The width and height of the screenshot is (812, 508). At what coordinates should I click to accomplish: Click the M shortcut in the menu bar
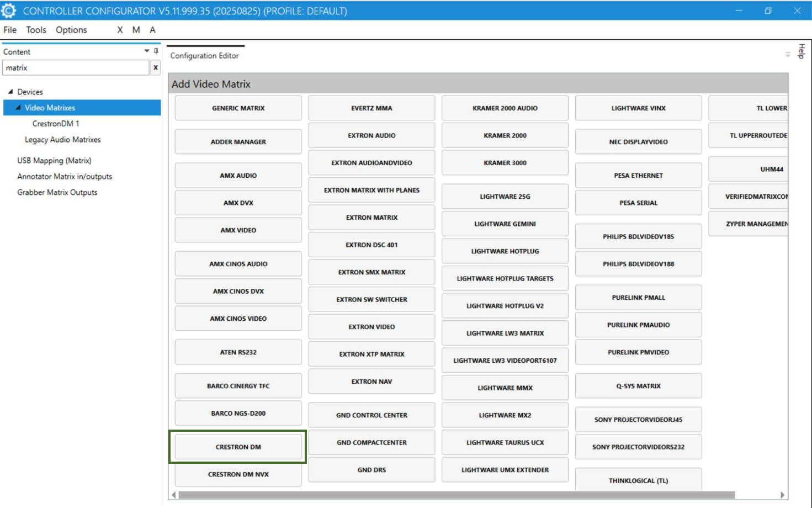click(x=136, y=30)
